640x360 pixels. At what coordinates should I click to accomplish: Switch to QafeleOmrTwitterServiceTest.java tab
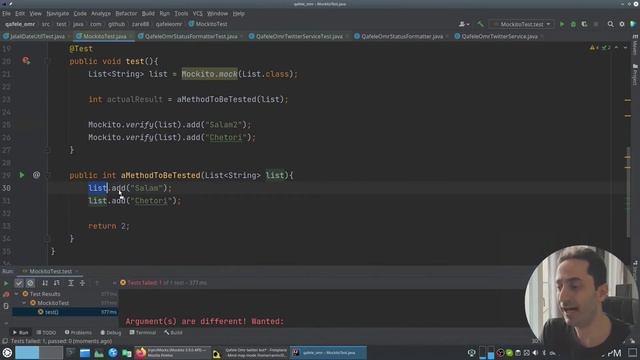point(299,36)
